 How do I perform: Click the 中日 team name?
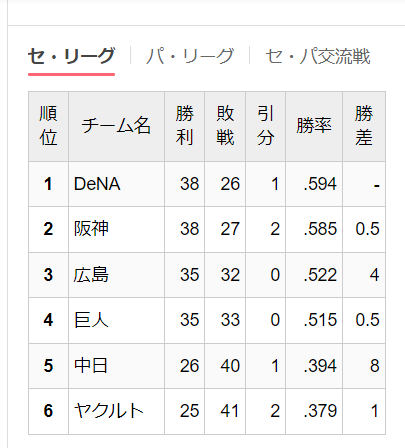[91, 366]
